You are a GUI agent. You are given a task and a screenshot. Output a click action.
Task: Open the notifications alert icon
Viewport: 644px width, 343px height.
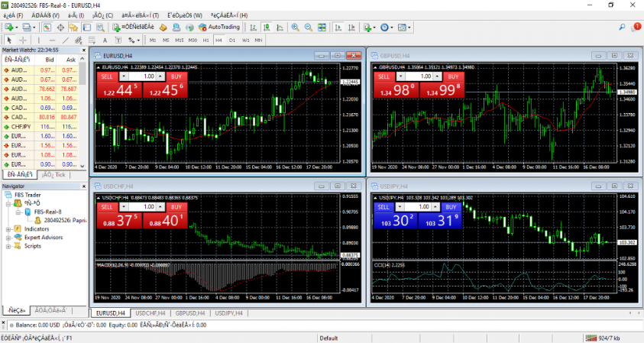637,27
